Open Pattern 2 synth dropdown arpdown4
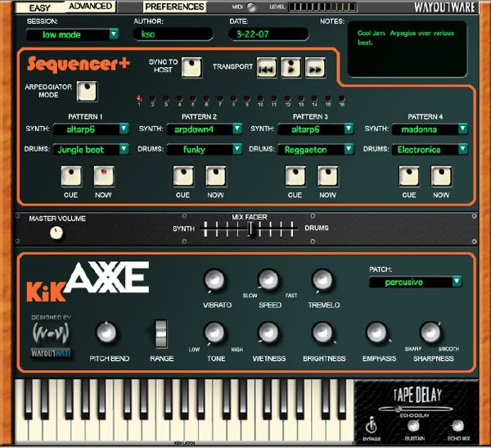Viewport: 491px width, 448px height. tap(205, 129)
